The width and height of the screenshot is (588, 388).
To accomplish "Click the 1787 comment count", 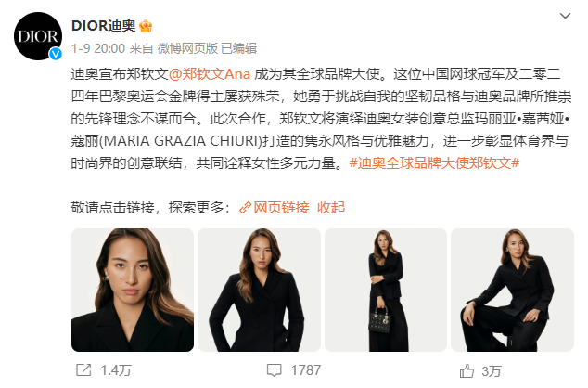I will point(306,370).
